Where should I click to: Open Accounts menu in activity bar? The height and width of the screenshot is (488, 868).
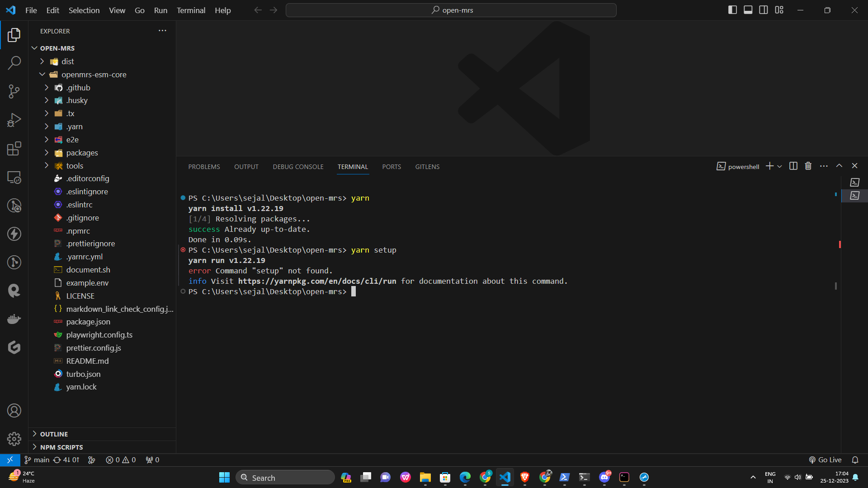(x=14, y=411)
